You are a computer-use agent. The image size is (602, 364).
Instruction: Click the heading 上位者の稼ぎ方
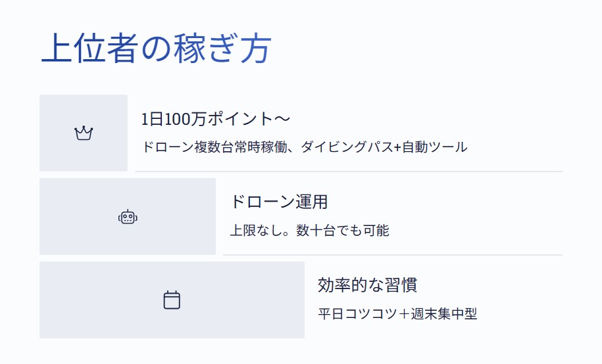157,49
